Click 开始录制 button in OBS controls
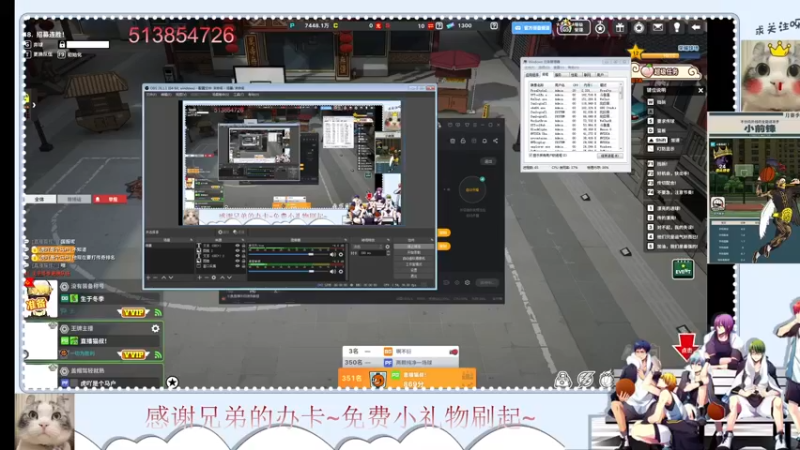The width and height of the screenshot is (800, 450). pos(414,253)
